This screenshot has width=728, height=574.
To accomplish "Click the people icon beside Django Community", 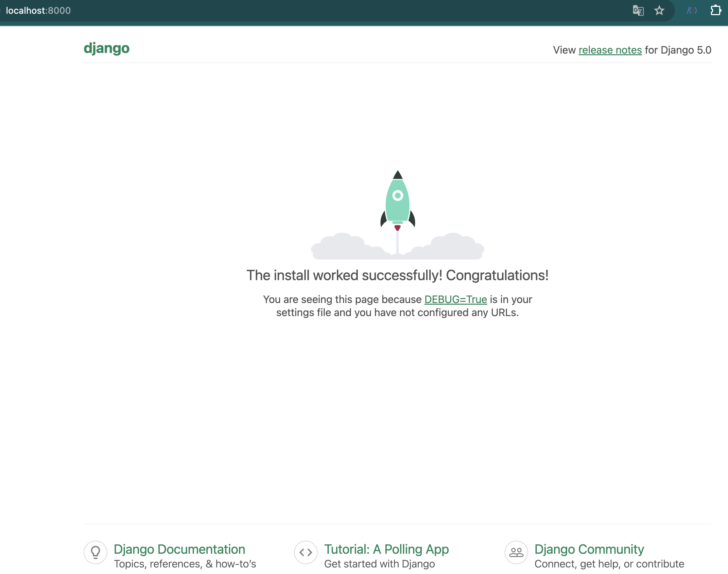I will (516, 552).
